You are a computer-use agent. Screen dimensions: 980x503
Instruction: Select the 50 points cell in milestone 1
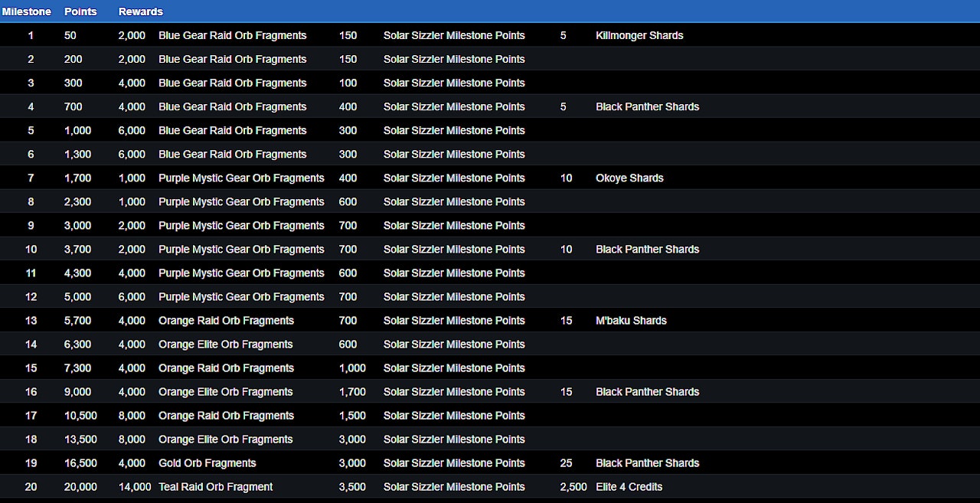(70, 35)
